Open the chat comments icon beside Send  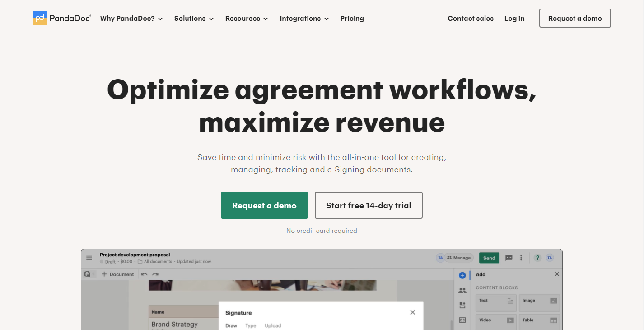point(509,258)
